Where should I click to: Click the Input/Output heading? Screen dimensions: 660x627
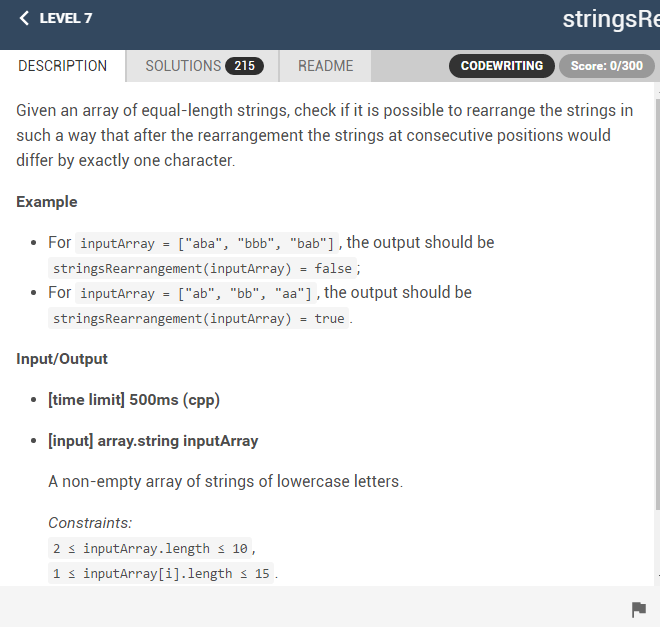click(x=62, y=359)
